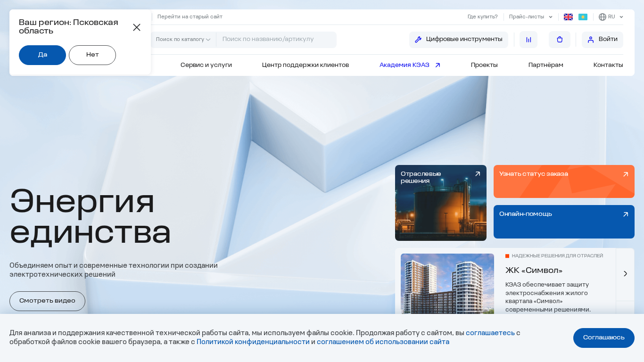Open the old site link
Image resolution: width=644 pixels, height=362 pixels.
[x=190, y=17]
